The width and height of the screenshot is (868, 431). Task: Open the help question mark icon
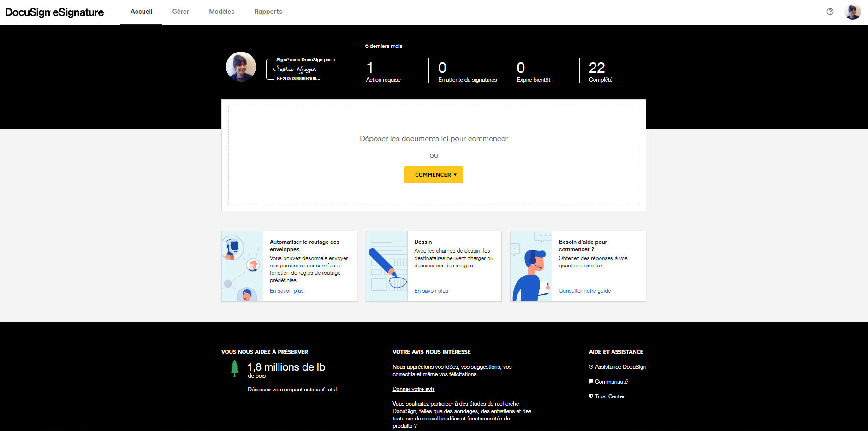pos(830,12)
